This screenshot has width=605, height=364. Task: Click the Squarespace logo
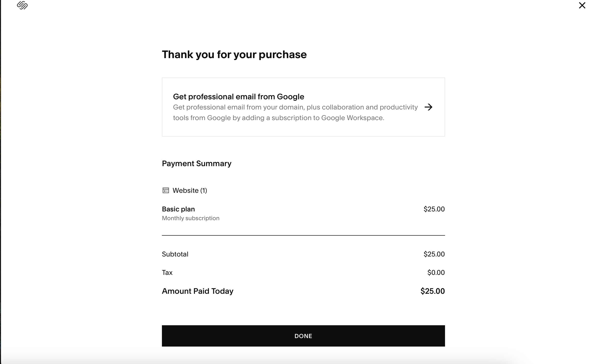point(22,5)
